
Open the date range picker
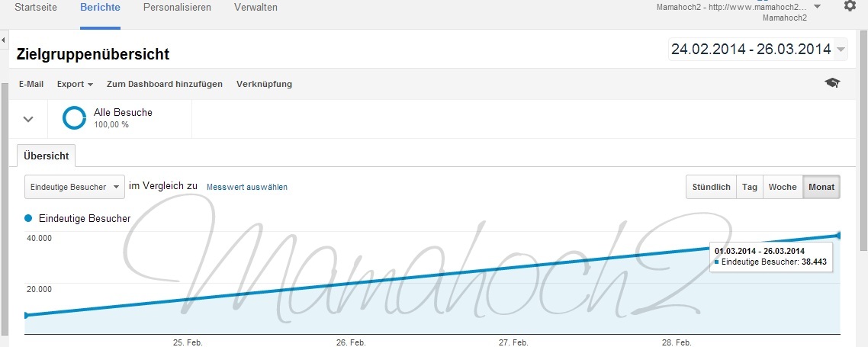coord(757,50)
